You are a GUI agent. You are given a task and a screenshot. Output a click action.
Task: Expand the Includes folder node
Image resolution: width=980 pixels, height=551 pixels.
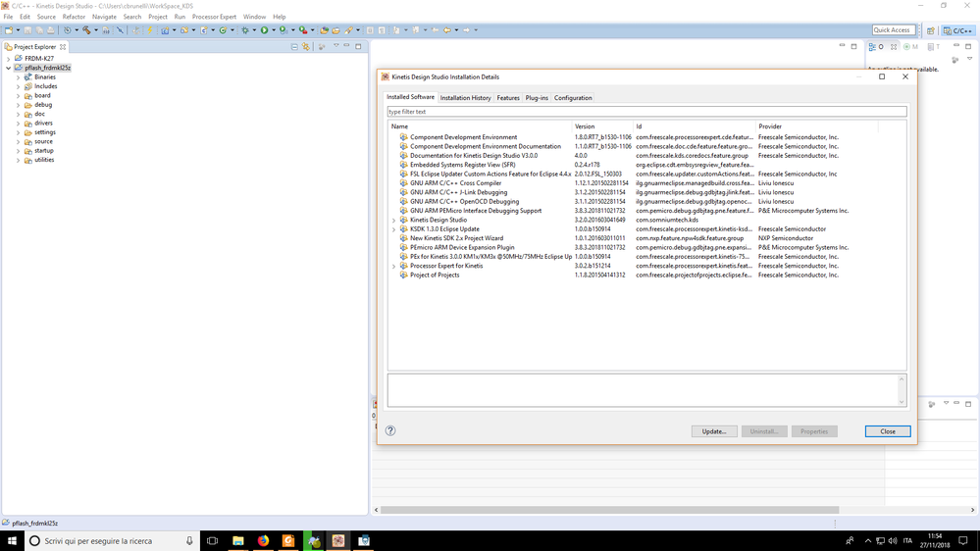click(18, 87)
